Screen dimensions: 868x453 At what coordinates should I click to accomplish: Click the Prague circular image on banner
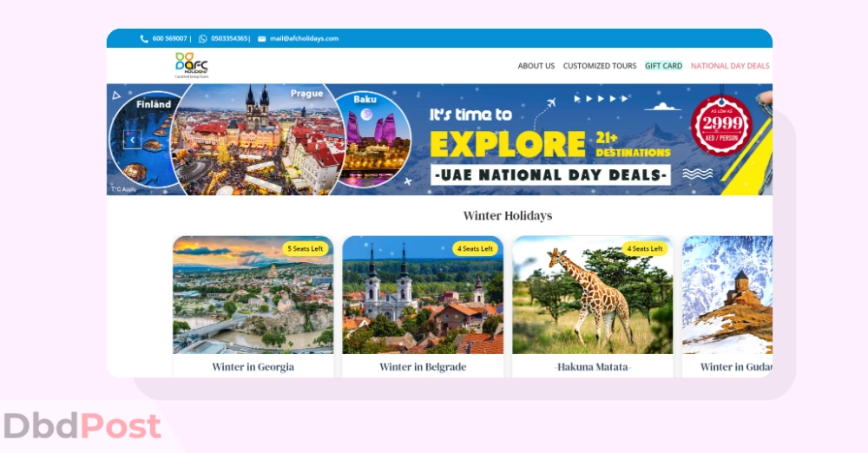click(258, 140)
